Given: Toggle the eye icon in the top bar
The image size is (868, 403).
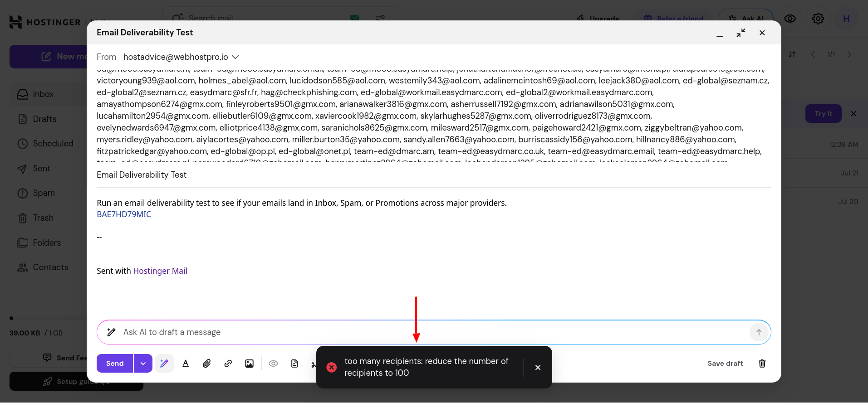Looking at the screenshot, I should 790,19.
